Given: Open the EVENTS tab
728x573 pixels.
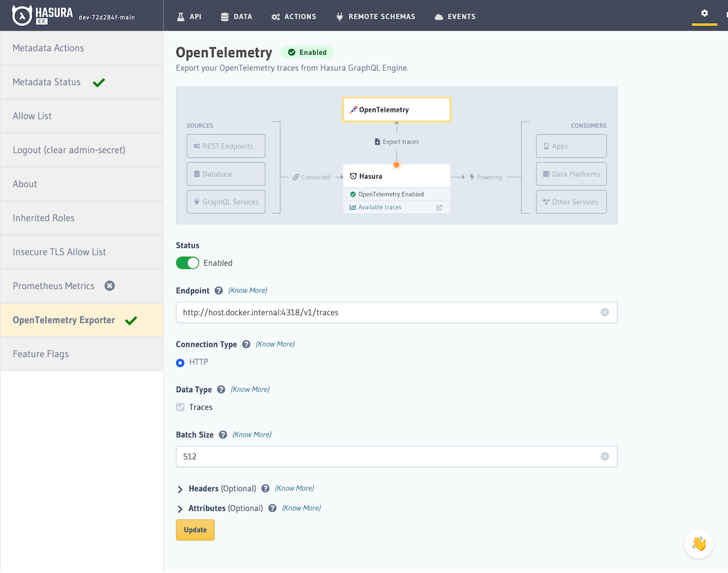Looking at the screenshot, I should (455, 17).
